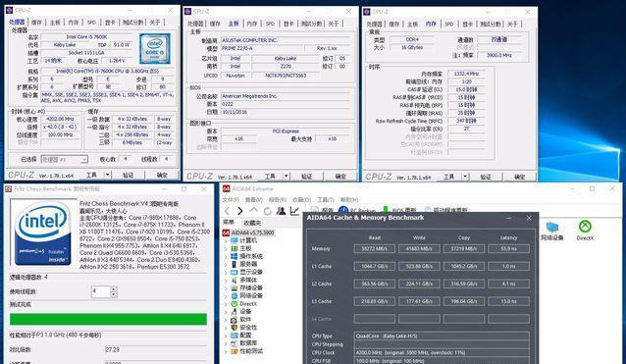This screenshot has width=626, height=364.
Task: Select the 服务器 icon in AIDA64 tree
Action: coord(235,264)
